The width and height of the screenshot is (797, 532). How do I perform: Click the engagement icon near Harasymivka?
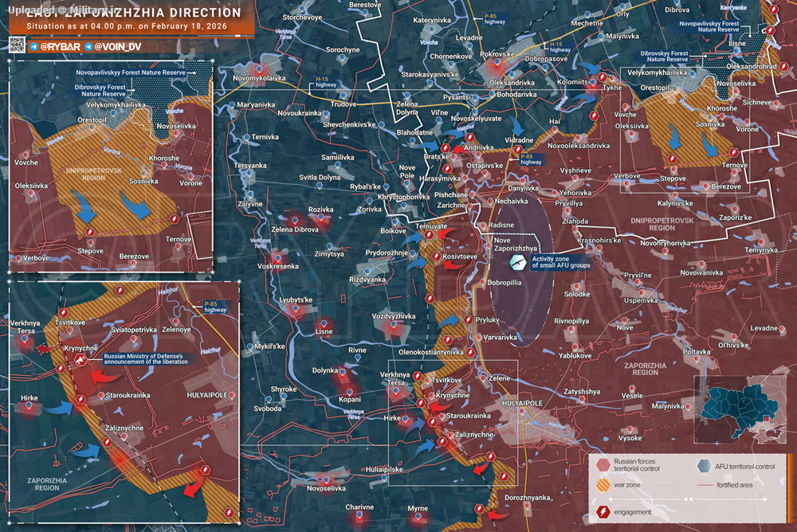tap(447, 169)
